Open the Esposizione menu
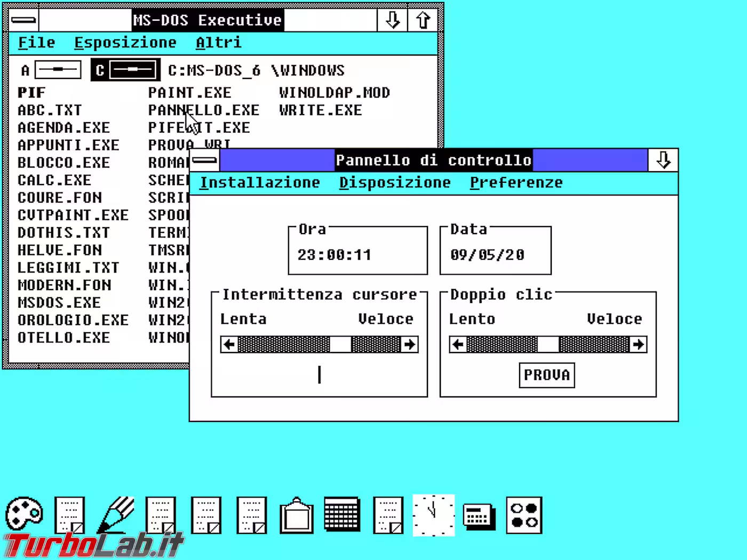This screenshot has width=747, height=560. click(x=126, y=43)
